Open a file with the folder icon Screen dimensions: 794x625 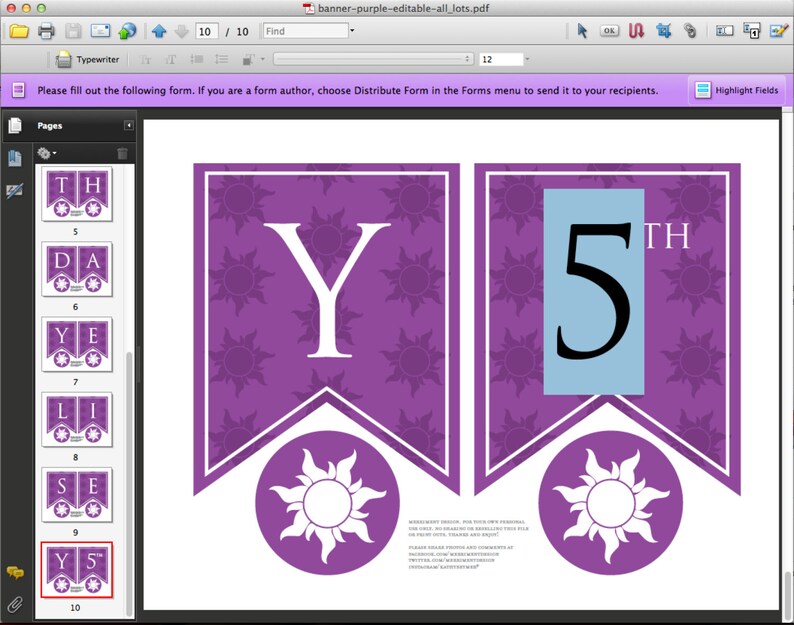(19, 31)
